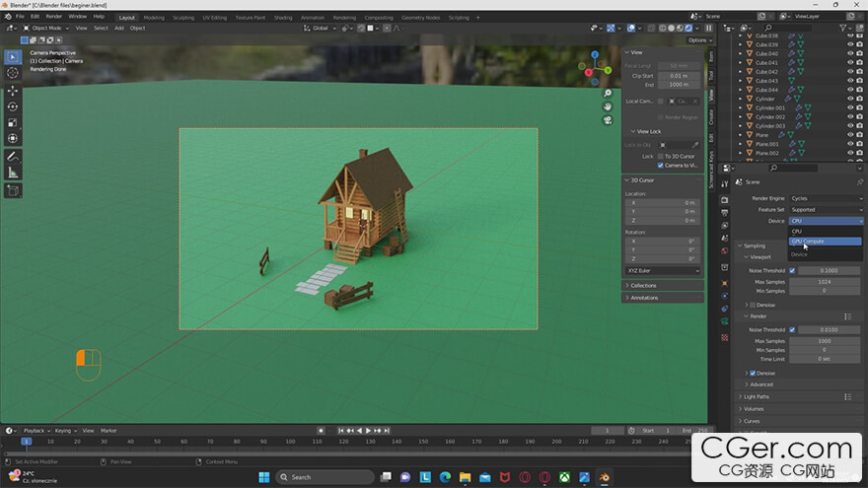868x488 pixels.
Task: Open the Tool sidebar tab
Action: 711,75
